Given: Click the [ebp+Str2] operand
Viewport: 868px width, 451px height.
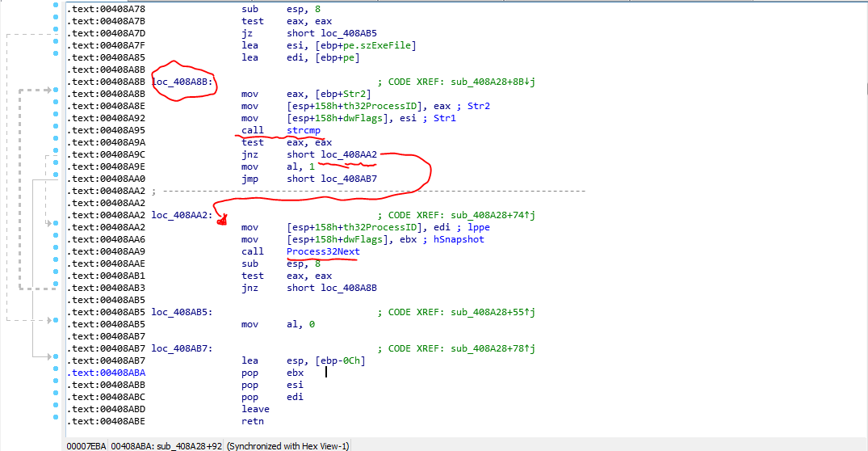Looking at the screenshot, I should tap(342, 95).
